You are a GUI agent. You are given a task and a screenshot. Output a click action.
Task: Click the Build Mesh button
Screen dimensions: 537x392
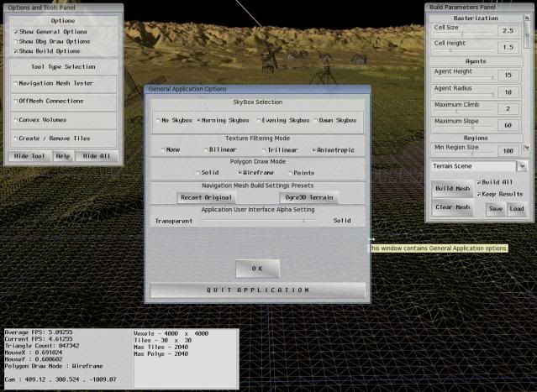[x=452, y=189]
